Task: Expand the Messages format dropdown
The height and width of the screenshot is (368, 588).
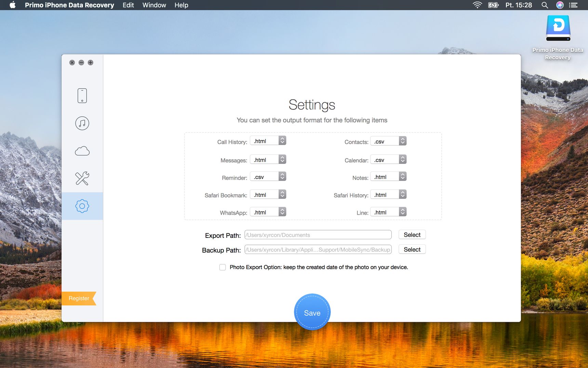Action: click(x=268, y=160)
